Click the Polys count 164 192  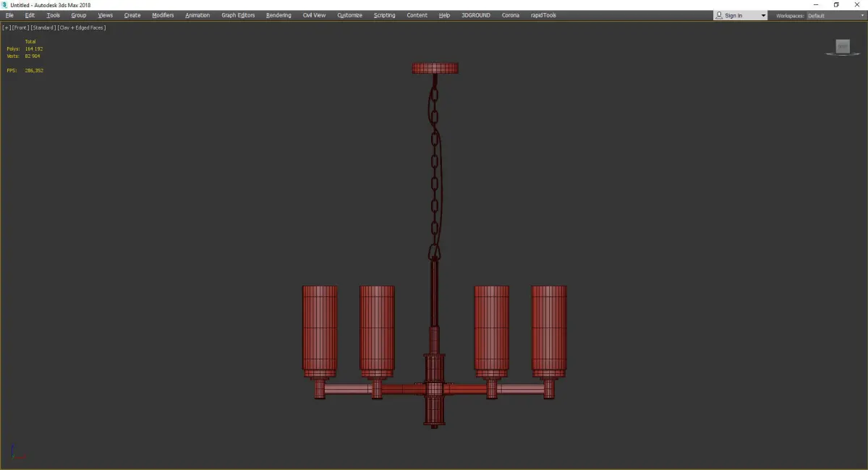[34, 48]
